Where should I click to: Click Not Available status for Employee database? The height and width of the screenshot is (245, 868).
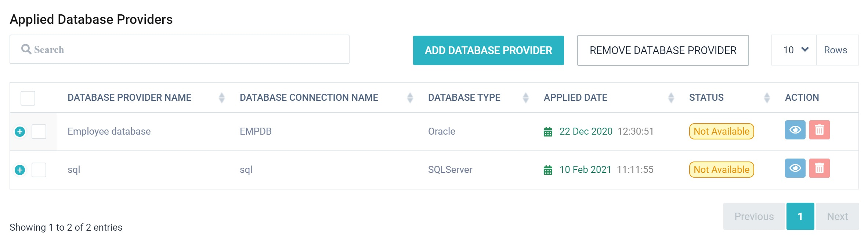tap(721, 131)
